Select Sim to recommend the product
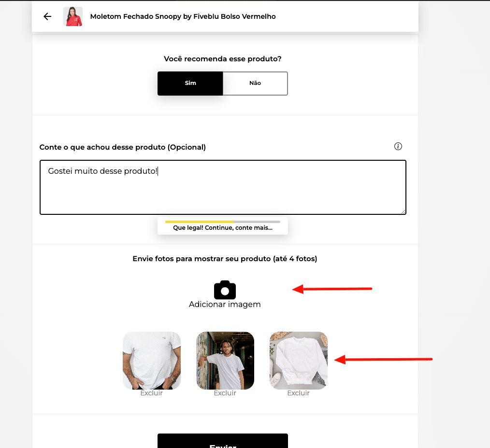Image resolution: width=490 pixels, height=448 pixels. coord(190,84)
